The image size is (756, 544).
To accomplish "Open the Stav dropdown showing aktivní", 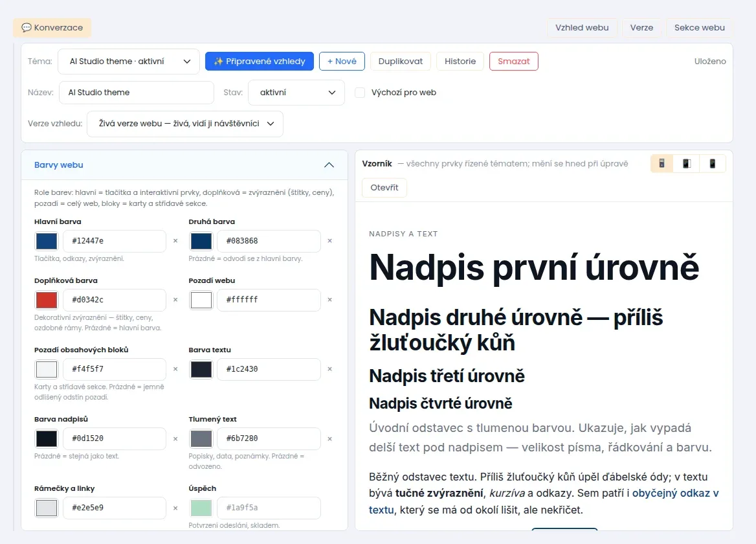I will tap(296, 93).
